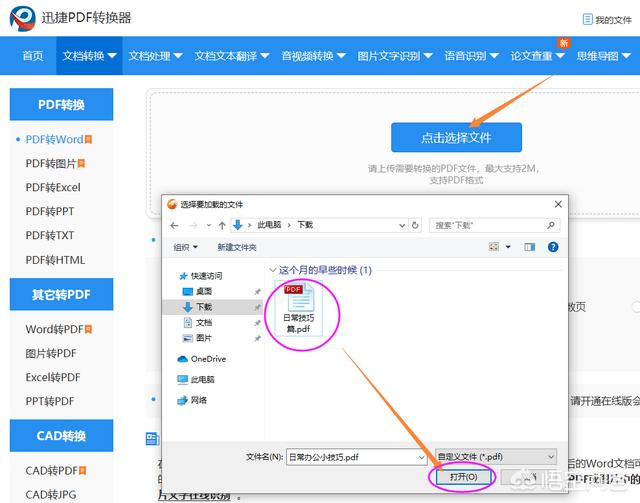The width and height of the screenshot is (640, 503).
Task: Select 图片 in dialog tree
Action: tap(204, 338)
